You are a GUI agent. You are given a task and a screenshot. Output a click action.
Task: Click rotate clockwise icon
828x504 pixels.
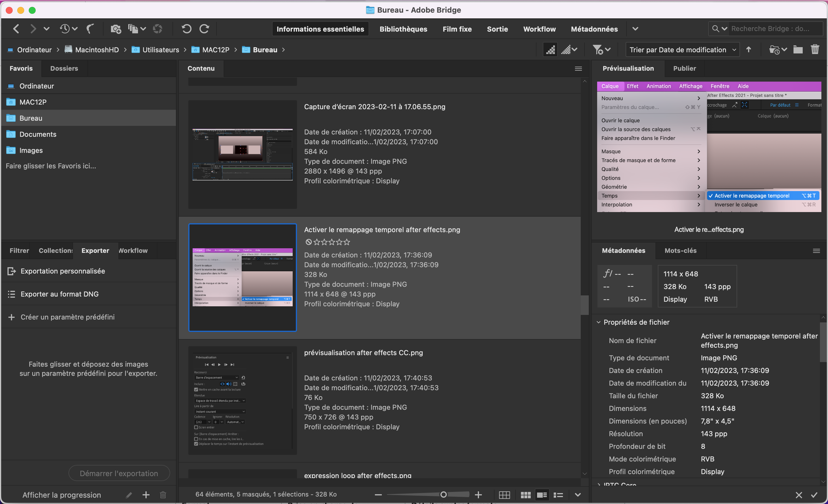tap(204, 29)
